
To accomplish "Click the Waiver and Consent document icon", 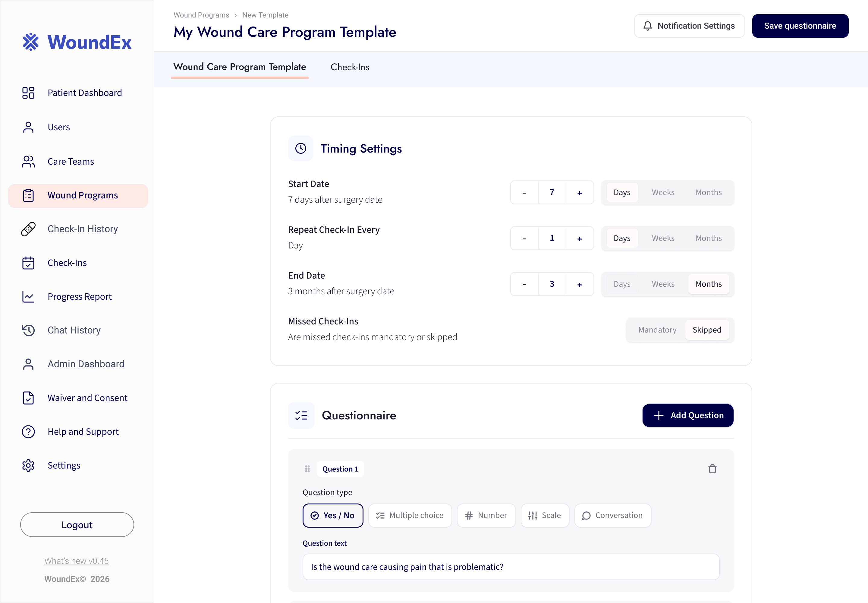I will [x=28, y=398].
